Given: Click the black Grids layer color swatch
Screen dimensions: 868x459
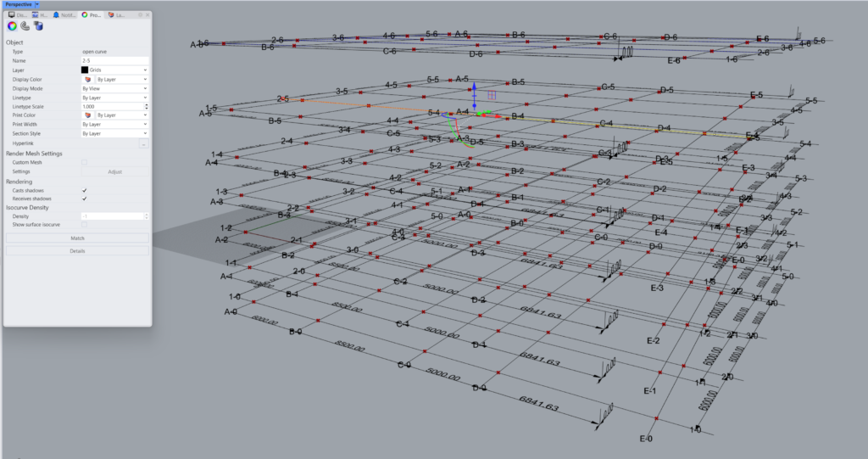Looking at the screenshot, I should tap(86, 70).
